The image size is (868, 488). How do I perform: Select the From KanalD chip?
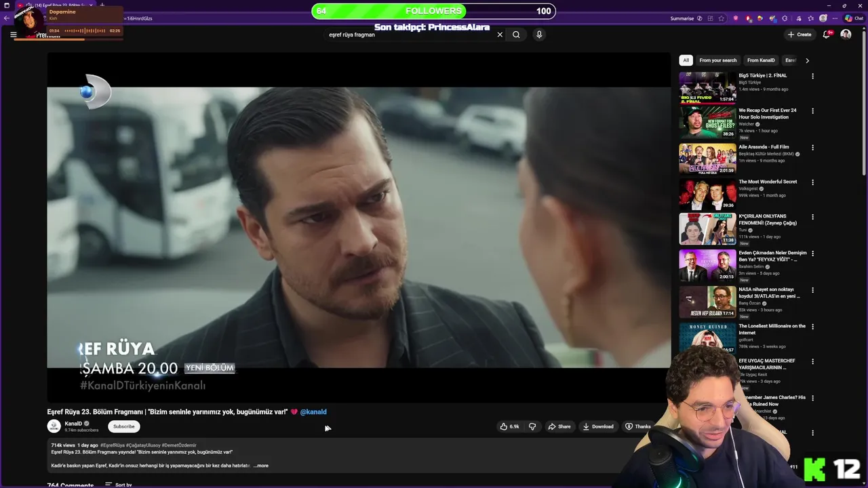[761, 60]
